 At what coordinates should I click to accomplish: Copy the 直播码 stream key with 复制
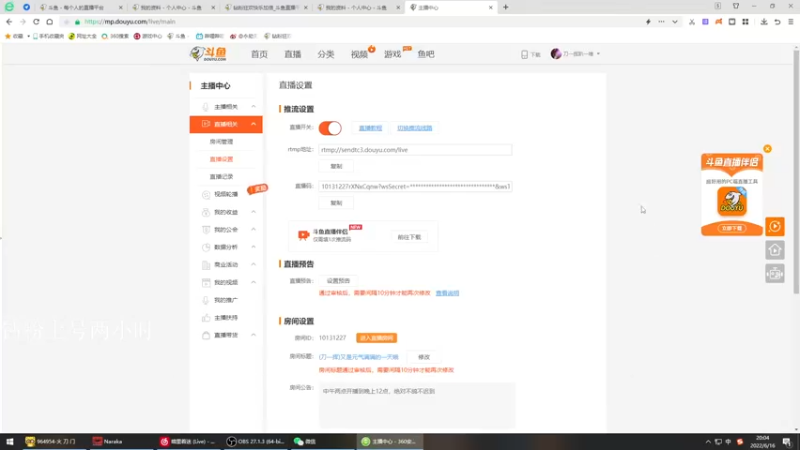click(x=336, y=203)
